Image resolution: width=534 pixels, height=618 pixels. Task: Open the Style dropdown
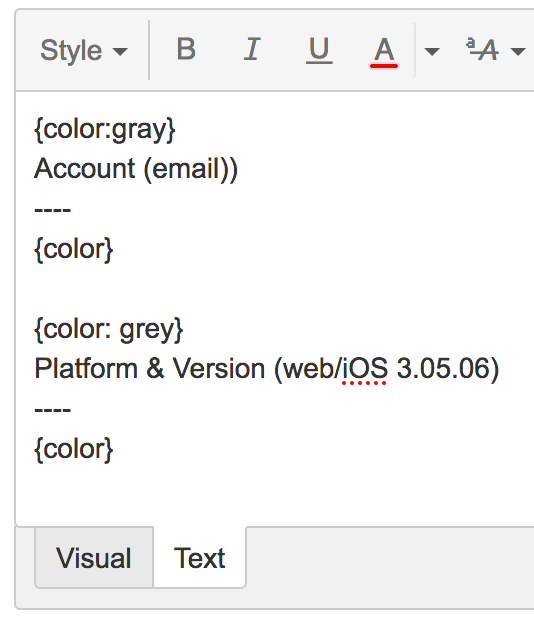[84, 51]
